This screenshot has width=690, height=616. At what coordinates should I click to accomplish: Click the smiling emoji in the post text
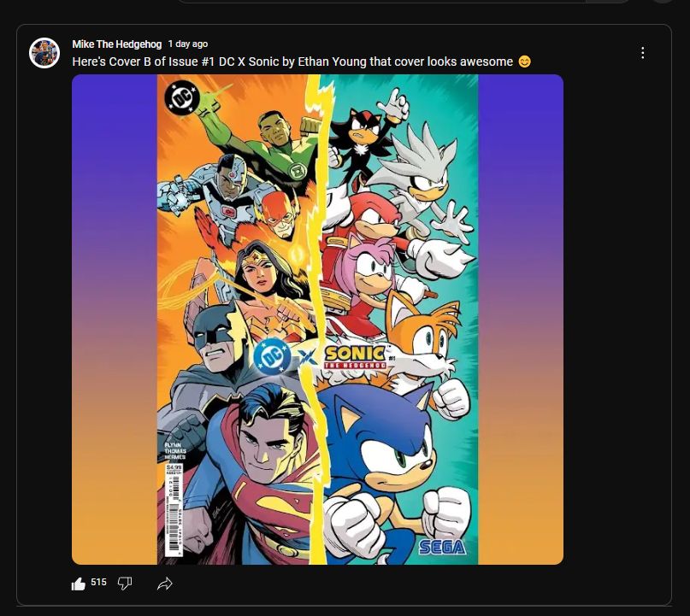tap(525, 62)
